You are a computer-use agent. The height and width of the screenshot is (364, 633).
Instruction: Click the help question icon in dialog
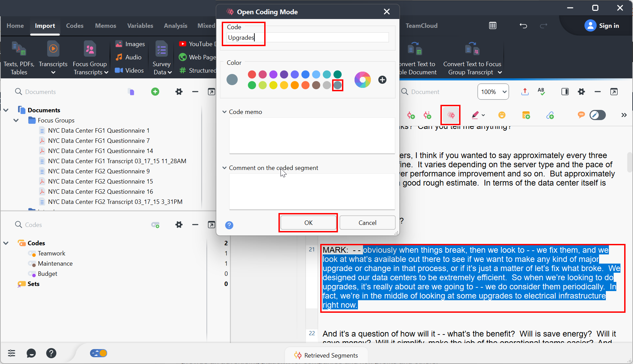tap(229, 225)
